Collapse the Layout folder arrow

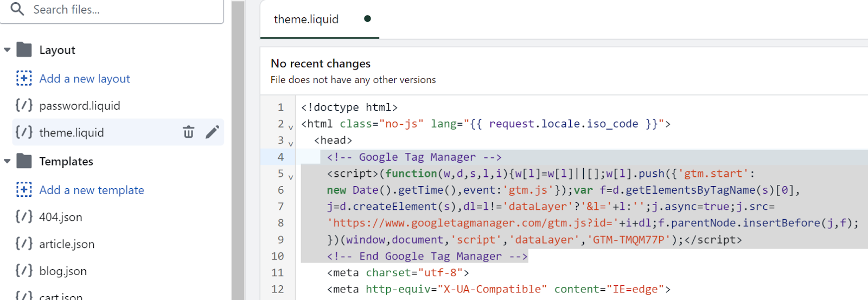coord(7,50)
